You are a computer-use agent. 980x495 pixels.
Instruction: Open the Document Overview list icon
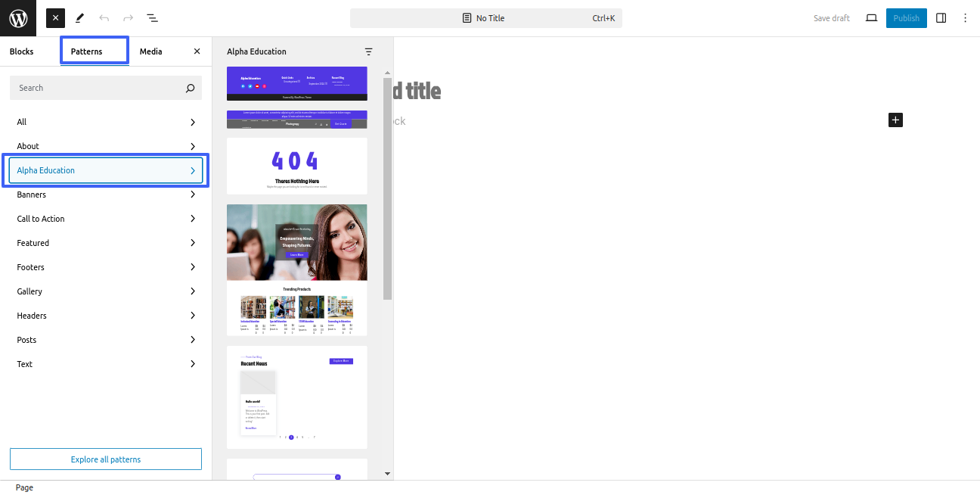click(x=152, y=18)
